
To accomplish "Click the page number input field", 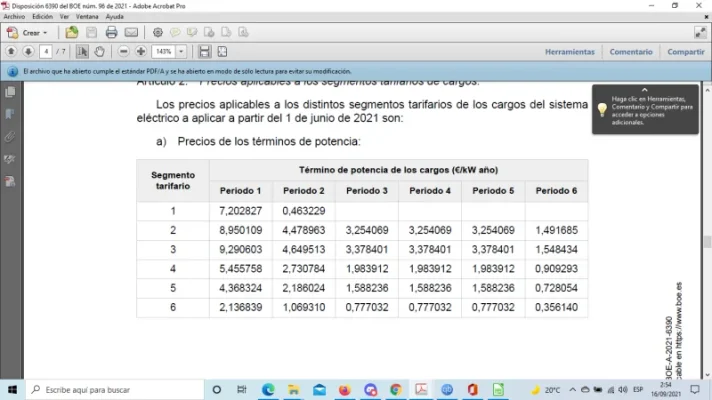I will click(46, 52).
